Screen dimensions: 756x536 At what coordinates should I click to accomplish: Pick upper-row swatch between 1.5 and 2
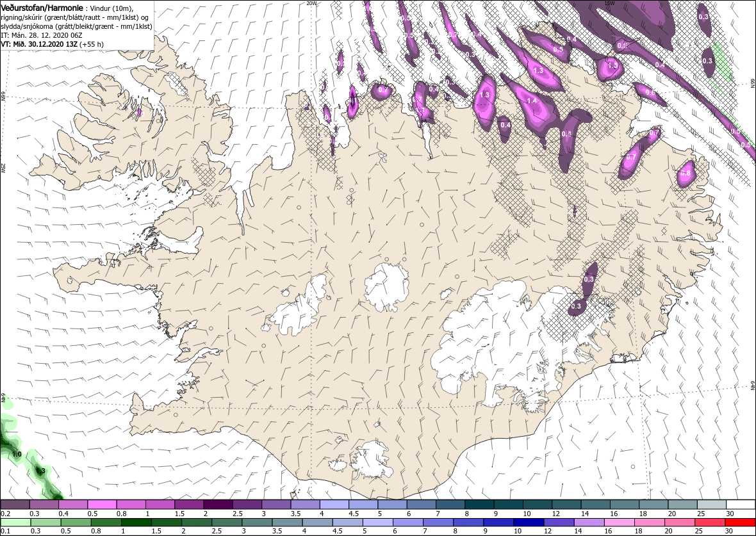click(x=189, y=505)
